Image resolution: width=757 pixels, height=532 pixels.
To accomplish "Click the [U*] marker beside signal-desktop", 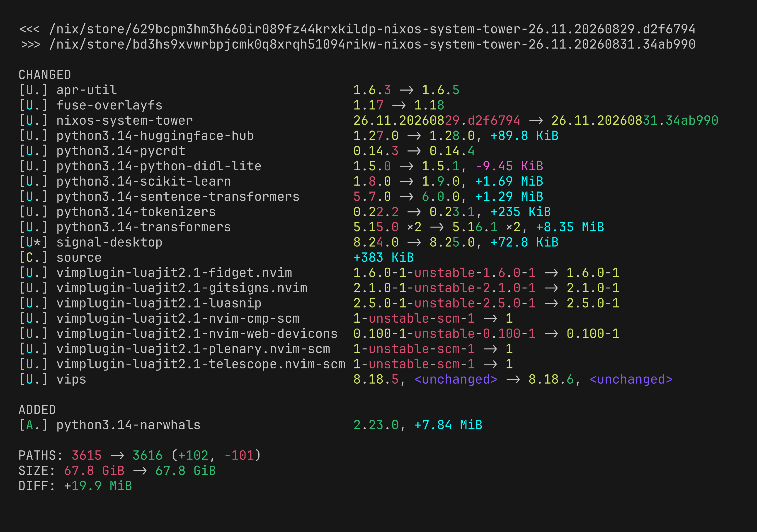I will click(x=33, y=242).
